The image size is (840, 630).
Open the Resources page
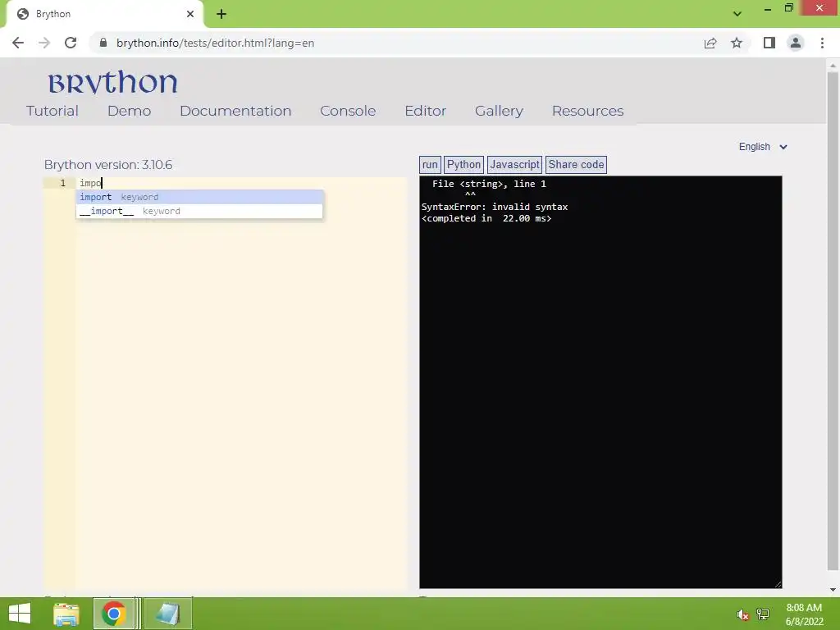coord(587,111)
